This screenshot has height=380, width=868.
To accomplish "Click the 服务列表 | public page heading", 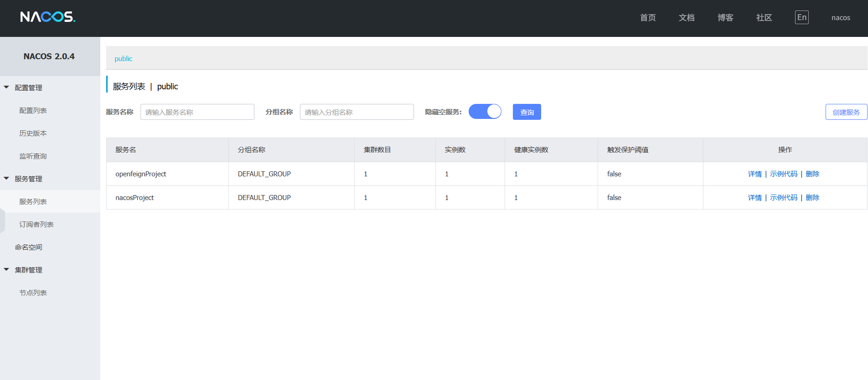I will coord(145,87).
